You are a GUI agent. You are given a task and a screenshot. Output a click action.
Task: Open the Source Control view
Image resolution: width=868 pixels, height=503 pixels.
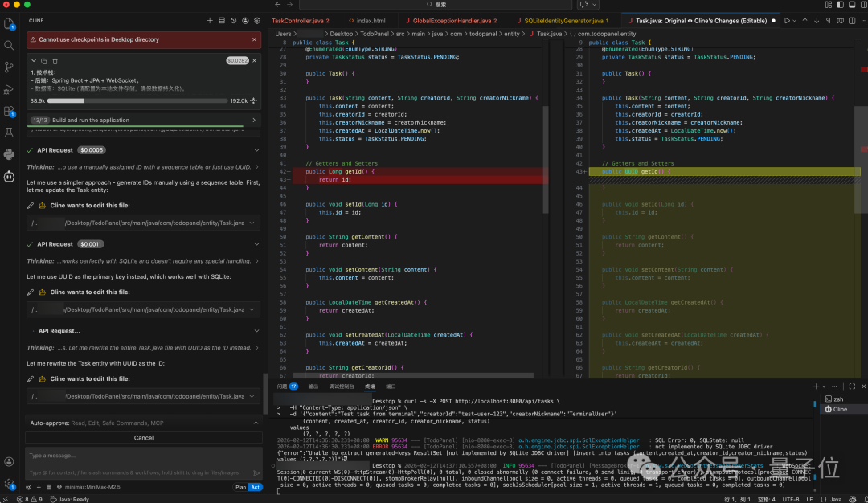9,67
